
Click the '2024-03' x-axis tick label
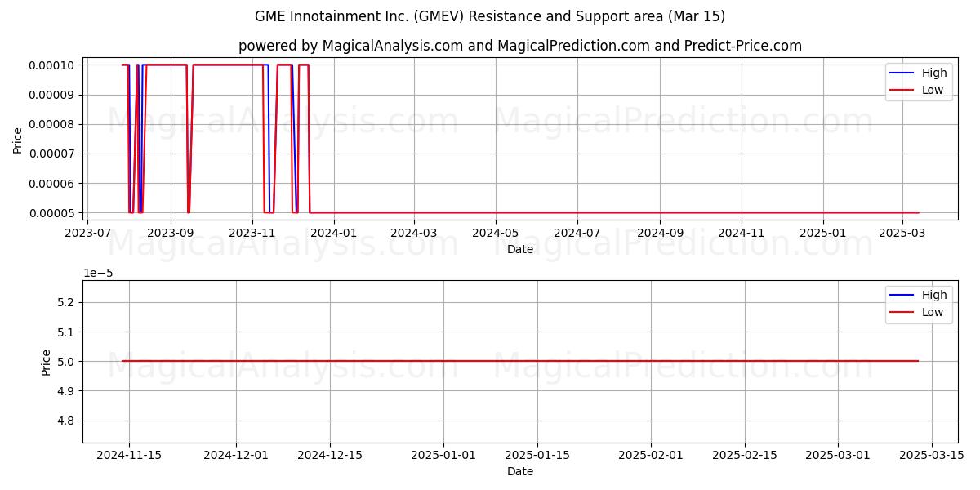(414, 233)
